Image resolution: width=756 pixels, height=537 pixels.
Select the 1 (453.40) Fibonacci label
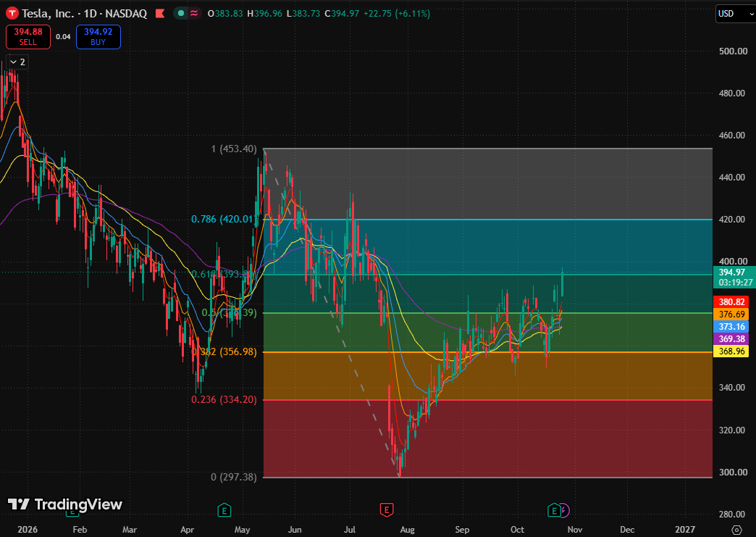234,149
